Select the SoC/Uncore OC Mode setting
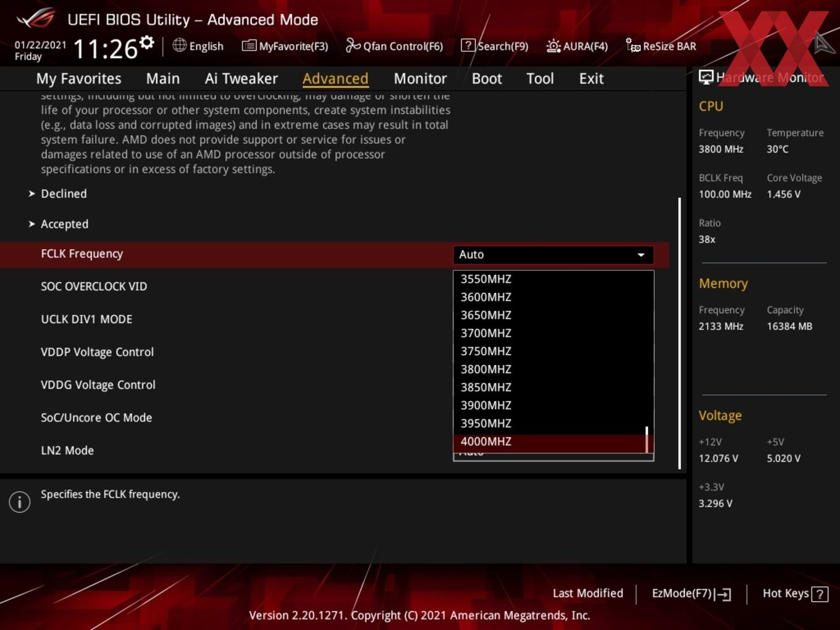This screenshot has height=630, width=840. coord(96,418)
